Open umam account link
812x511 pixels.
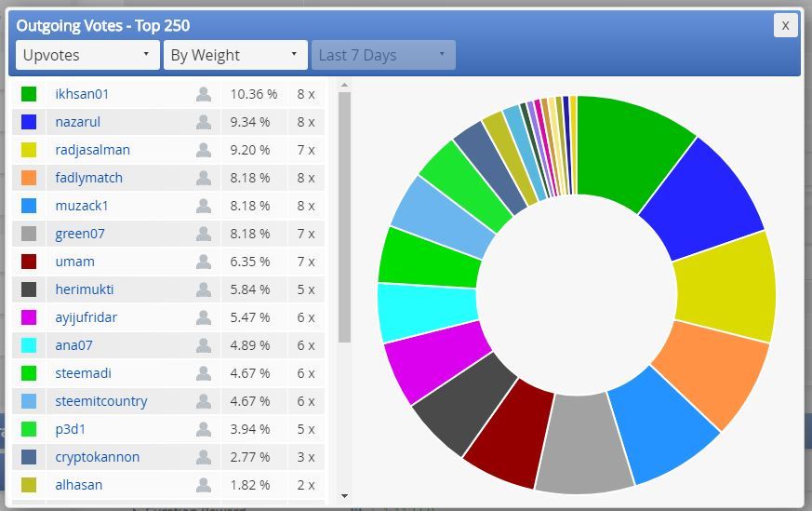[75, 262]
